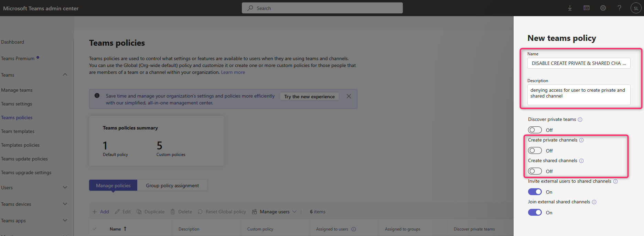Switch to Group policy assignment tab
644x236 pixels.
tap(172, 185)
